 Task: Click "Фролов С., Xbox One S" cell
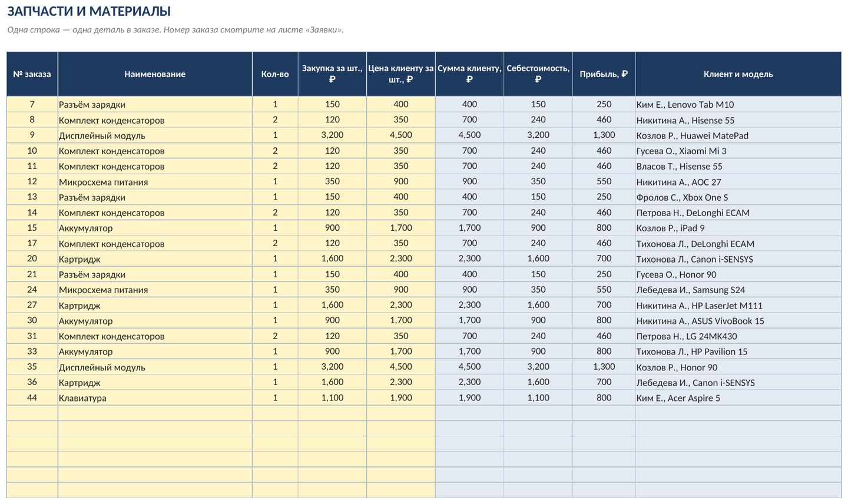coord(738,197)
